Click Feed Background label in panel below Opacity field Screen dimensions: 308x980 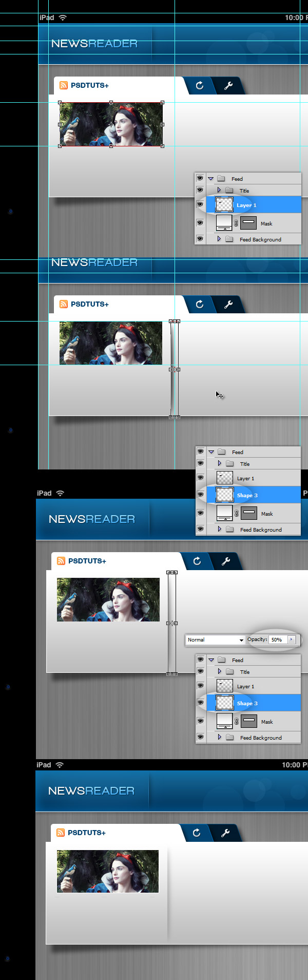coord(261,738)
